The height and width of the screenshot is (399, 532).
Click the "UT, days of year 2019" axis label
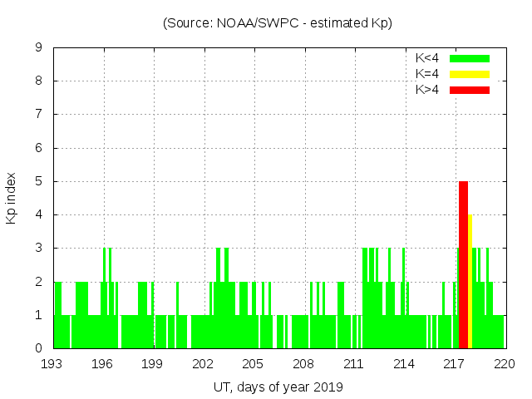coord(278,387)
